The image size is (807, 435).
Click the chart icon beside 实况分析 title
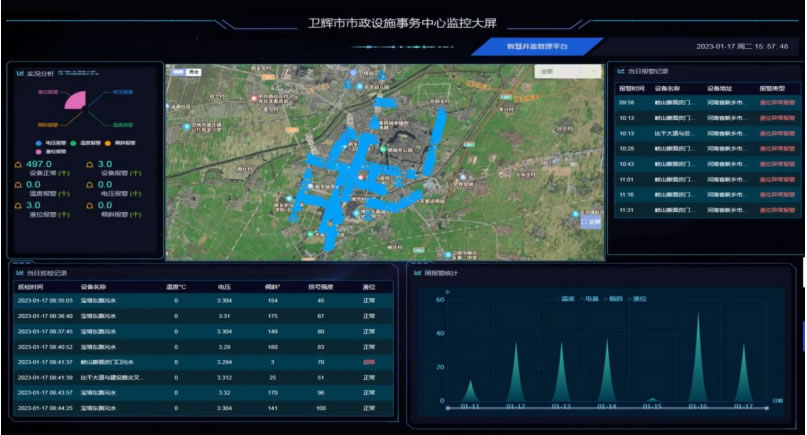pos(20,74)
